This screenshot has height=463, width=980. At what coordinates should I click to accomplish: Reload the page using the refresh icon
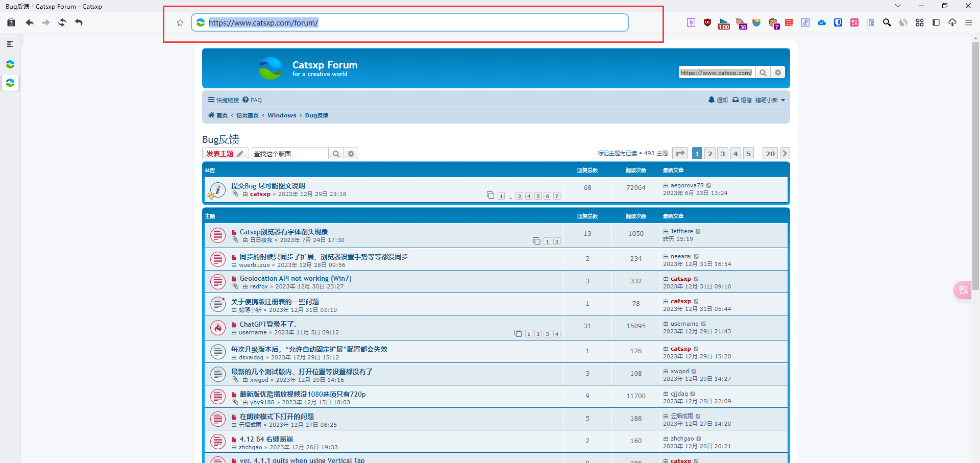pyautogui.click(x=62, y=22)
